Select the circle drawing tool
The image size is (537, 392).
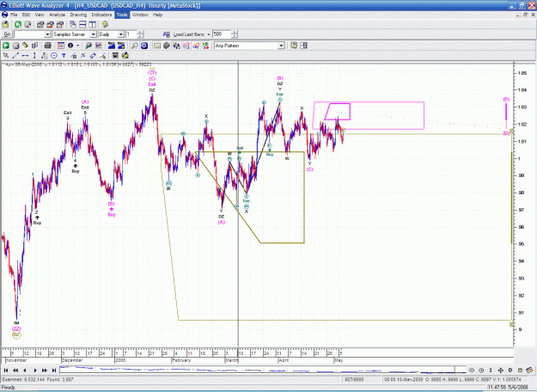54,55
